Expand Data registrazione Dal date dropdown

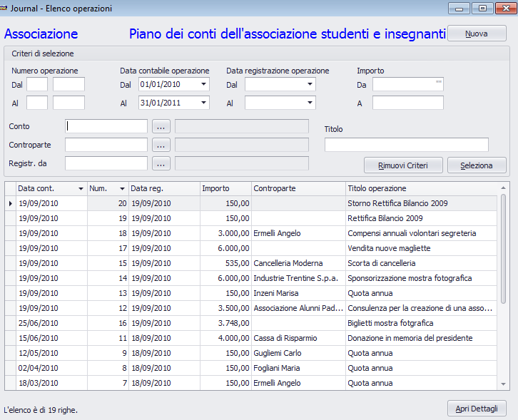[310, 84]
